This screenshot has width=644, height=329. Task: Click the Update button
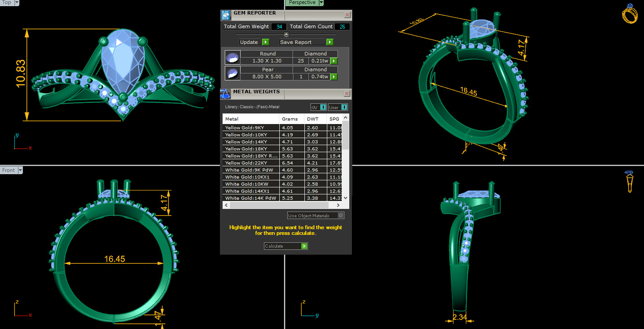249,42
